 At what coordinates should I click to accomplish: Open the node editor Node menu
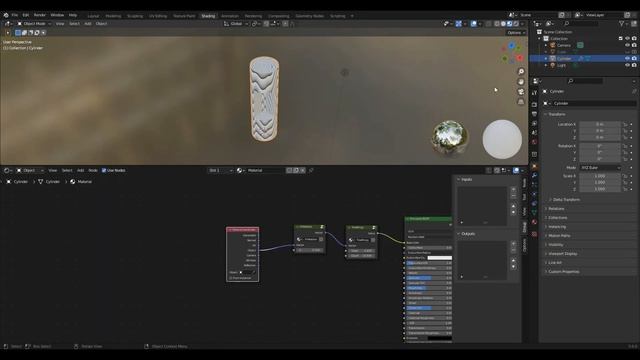(x=93, y=170)
